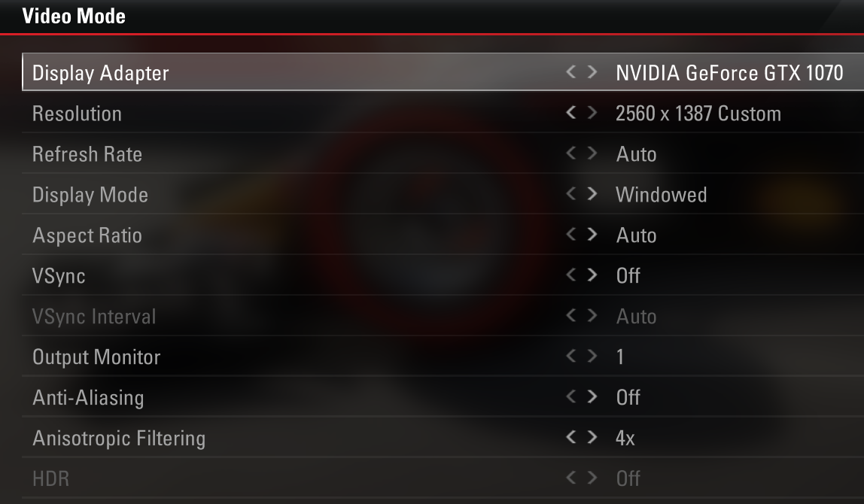864x504 pixels.
Task: Switch Display Mode using its right arrow
Action: click(592, 193)
